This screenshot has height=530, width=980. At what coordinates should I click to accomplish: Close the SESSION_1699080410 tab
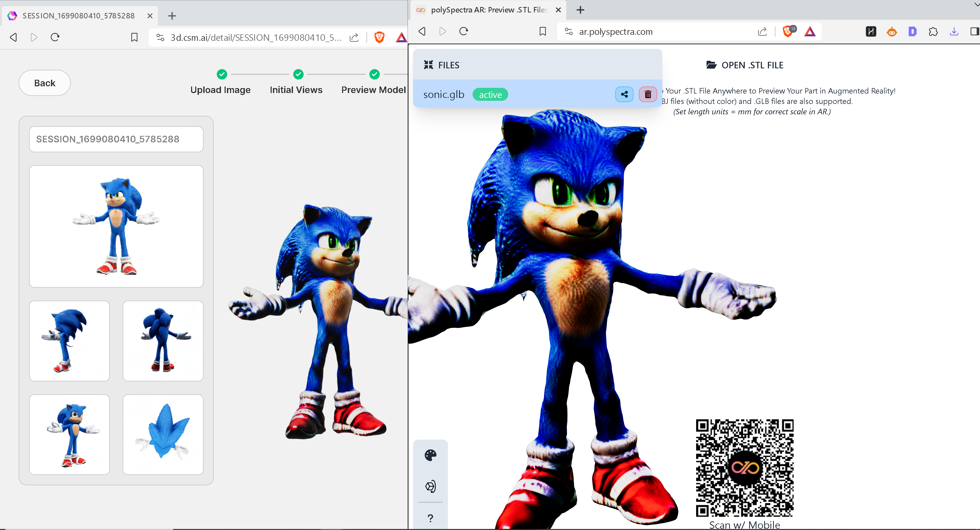coord(150,16)
